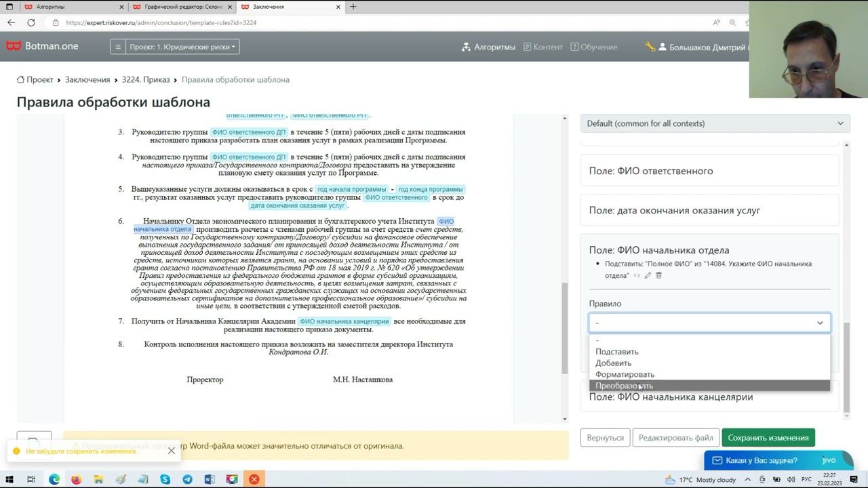Screen dimensions: 868x488
Task: Click the code icon beside the Подставить rule
Action: [x=636, y=275]
